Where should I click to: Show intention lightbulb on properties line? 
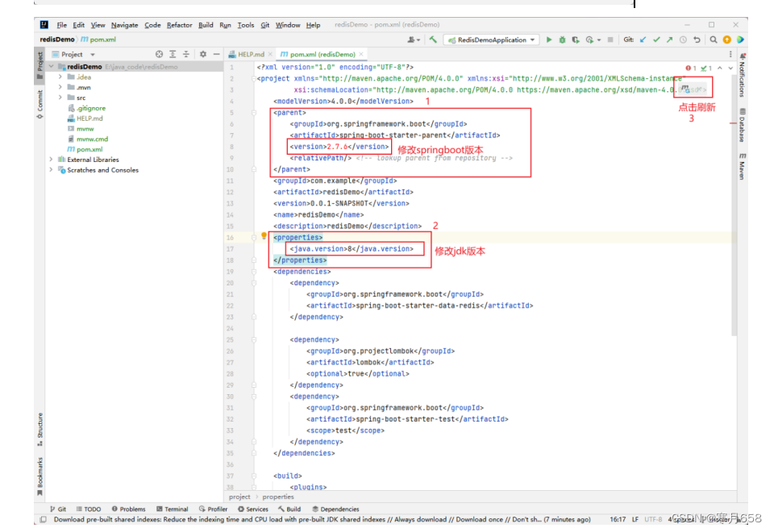tap(264, 236)
